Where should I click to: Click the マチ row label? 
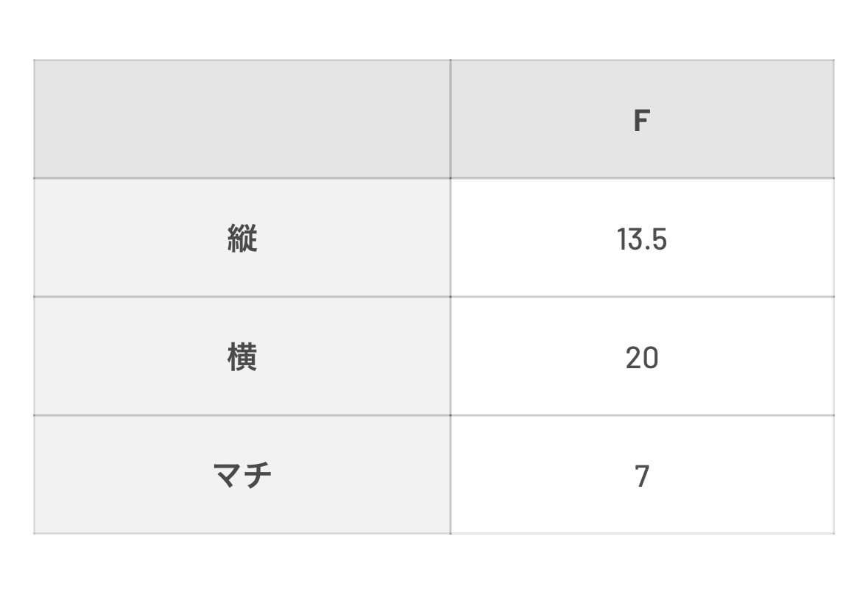point(242,476)
